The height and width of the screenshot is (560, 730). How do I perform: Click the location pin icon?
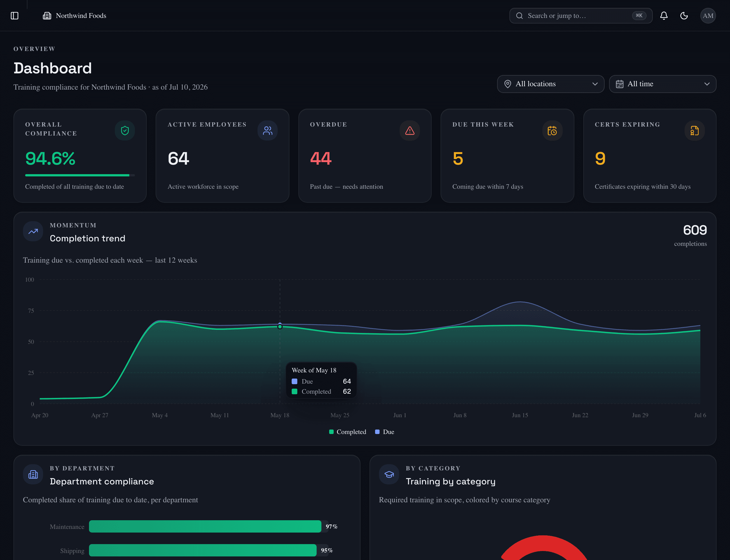click(x=507, y=84)
